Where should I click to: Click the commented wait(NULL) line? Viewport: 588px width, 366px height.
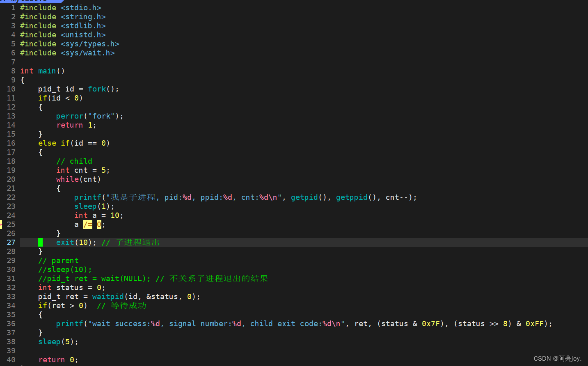tap(153, 279)
